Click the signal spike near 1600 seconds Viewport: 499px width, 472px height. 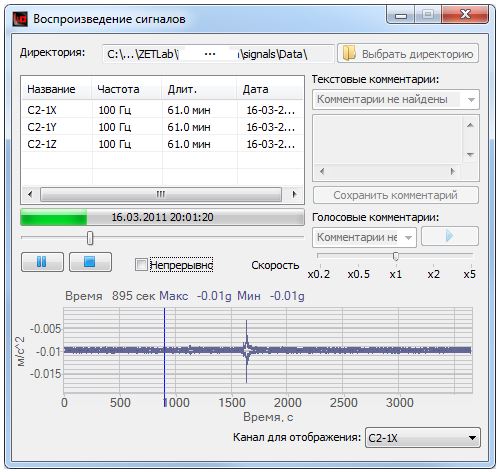246,350
